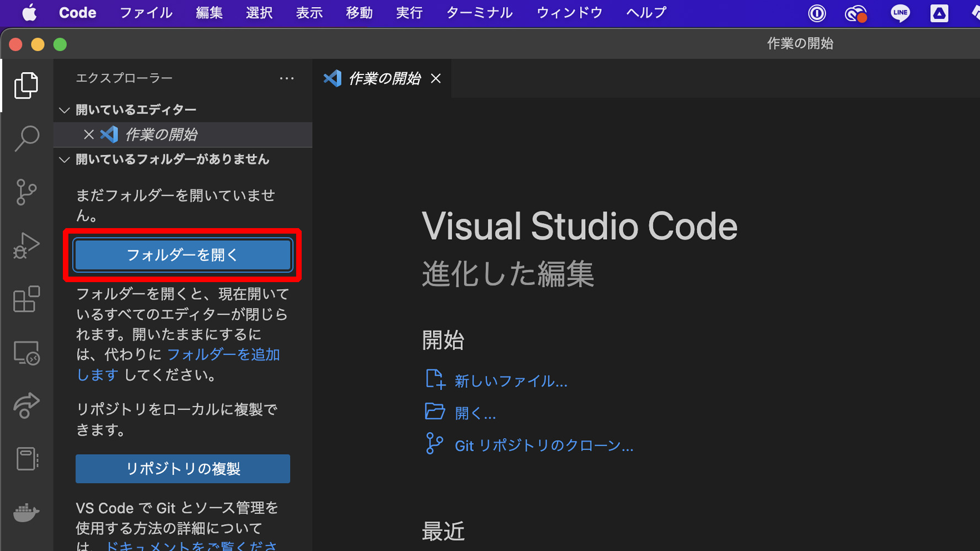
Task: Open the Docker view via the whale icon
Action: click(26, 512)
